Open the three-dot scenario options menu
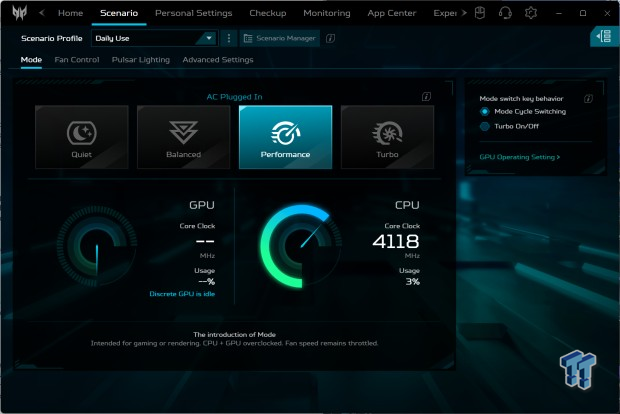Image resolution: width=620 pixels, height=414 pixels. [229, 38]
